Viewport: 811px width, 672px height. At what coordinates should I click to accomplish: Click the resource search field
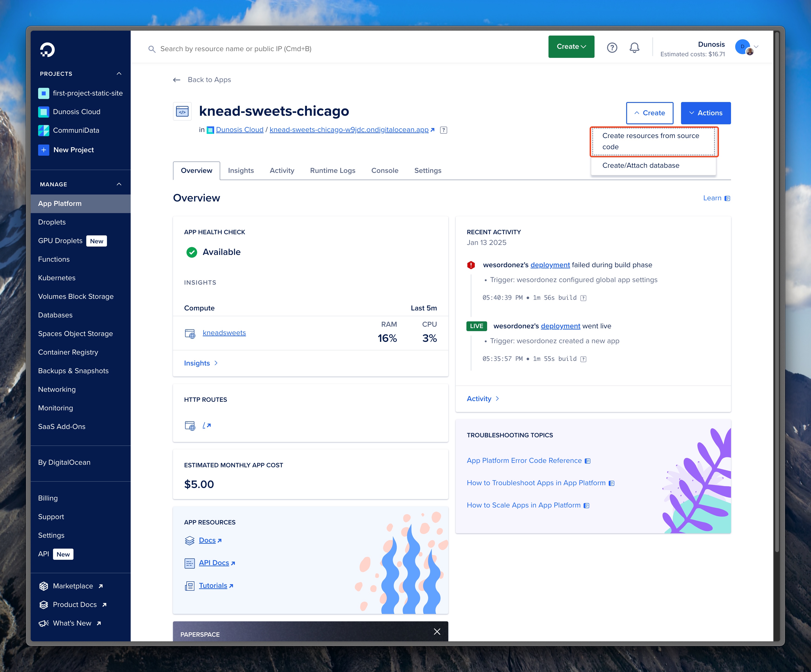pyautogui.click(x=236, y=49)
